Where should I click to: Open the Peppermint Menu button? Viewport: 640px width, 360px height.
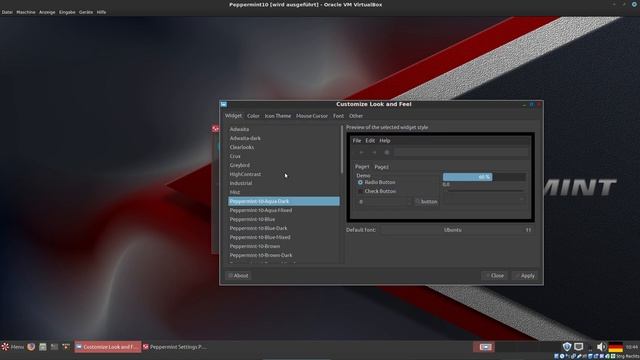[x=13, y=347]
